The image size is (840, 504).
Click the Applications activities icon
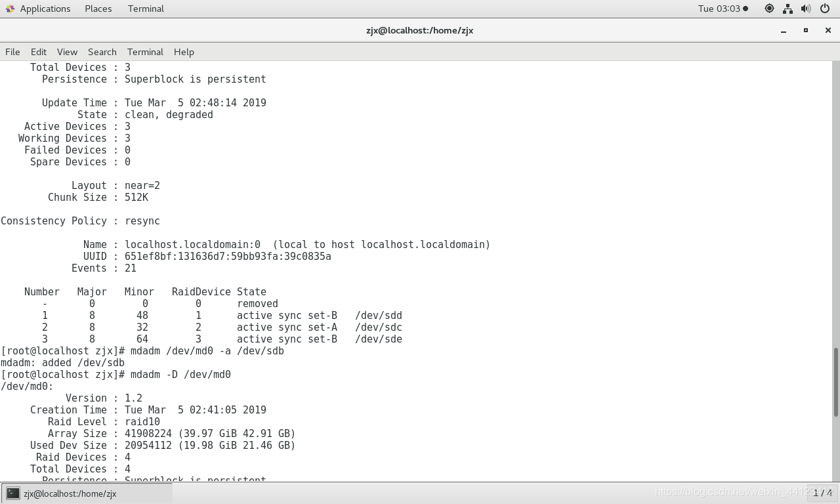coord(10,9)
